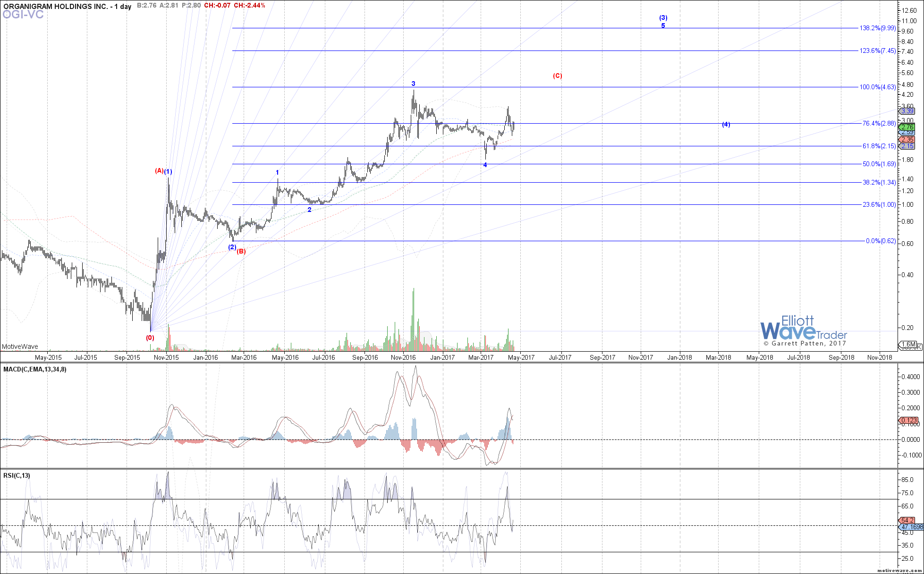Click the study label "RSI(C,13)"
The image size is (924, 574).
pos(17,475)
